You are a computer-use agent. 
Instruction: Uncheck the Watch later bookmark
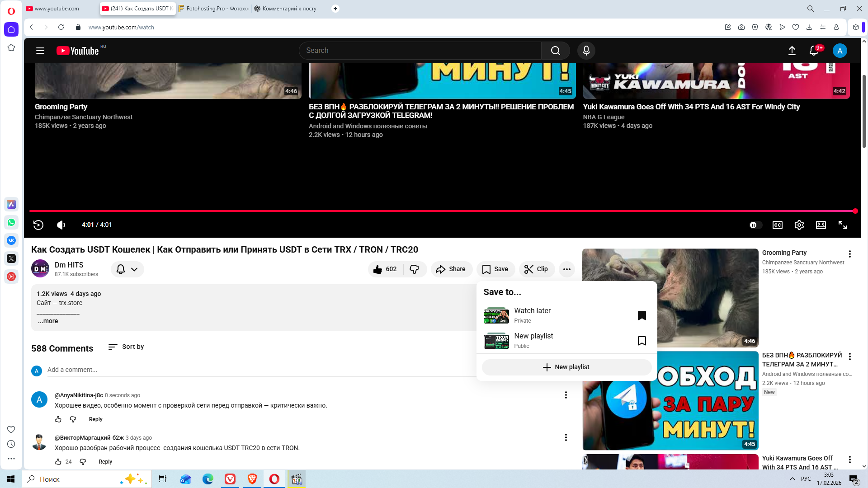[642, 315]
